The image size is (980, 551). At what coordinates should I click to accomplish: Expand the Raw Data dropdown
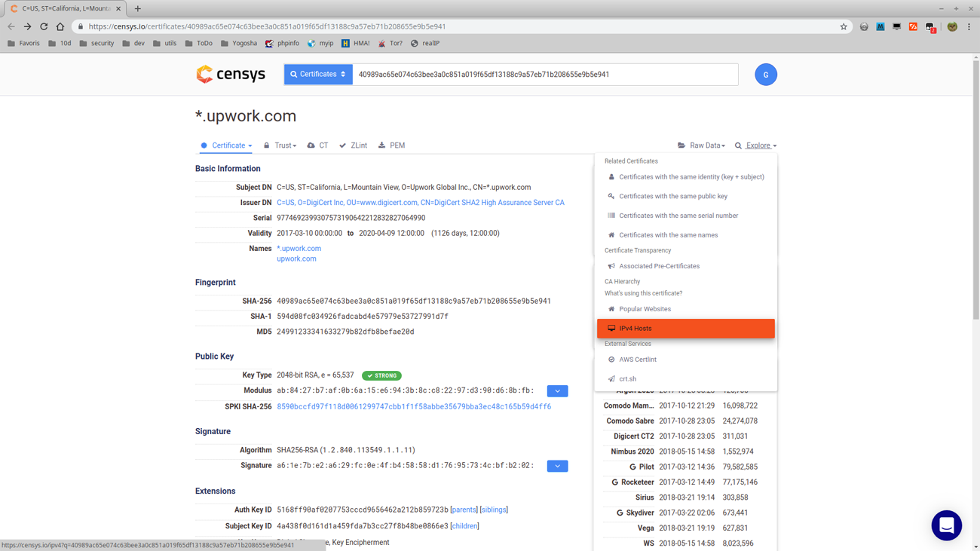tap(702, 145)
